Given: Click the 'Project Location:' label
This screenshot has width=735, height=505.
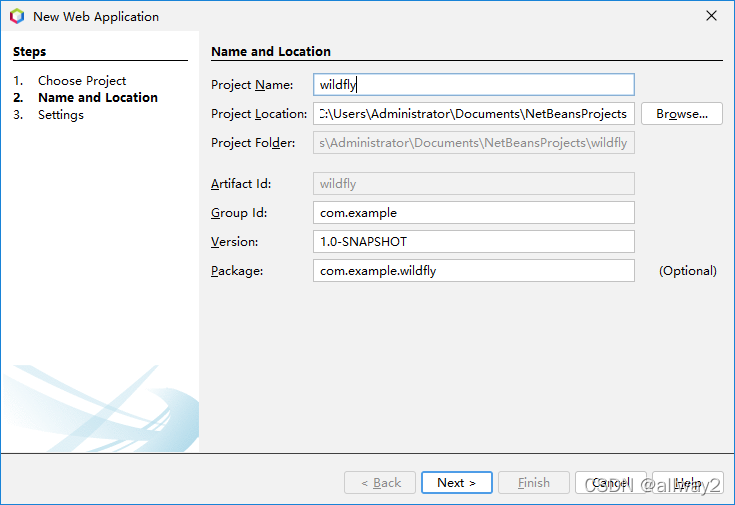Looking at the screenshot, I should (x=259, y=114).
